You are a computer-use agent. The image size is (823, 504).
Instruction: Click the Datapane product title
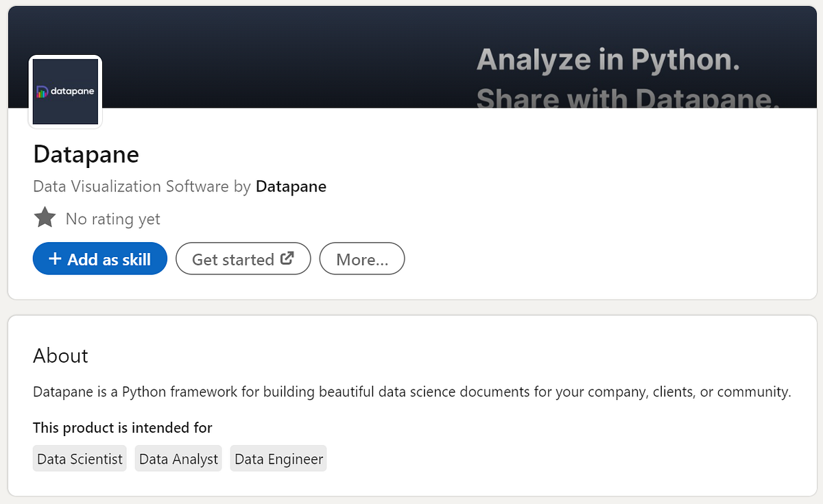[86, 154]
